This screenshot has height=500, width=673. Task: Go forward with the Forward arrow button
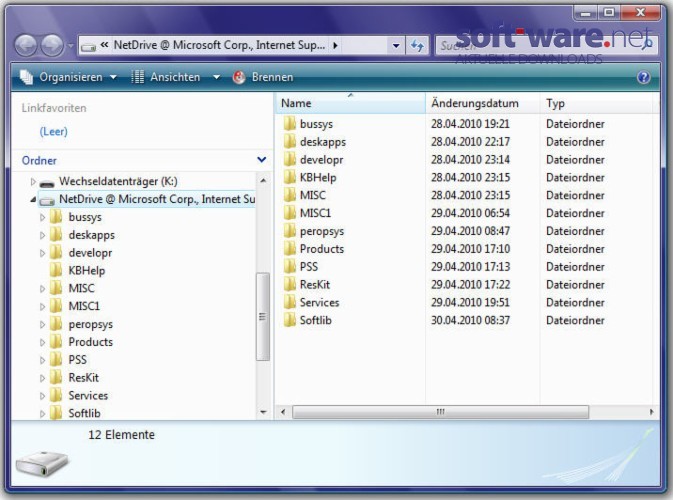point(52,45)
